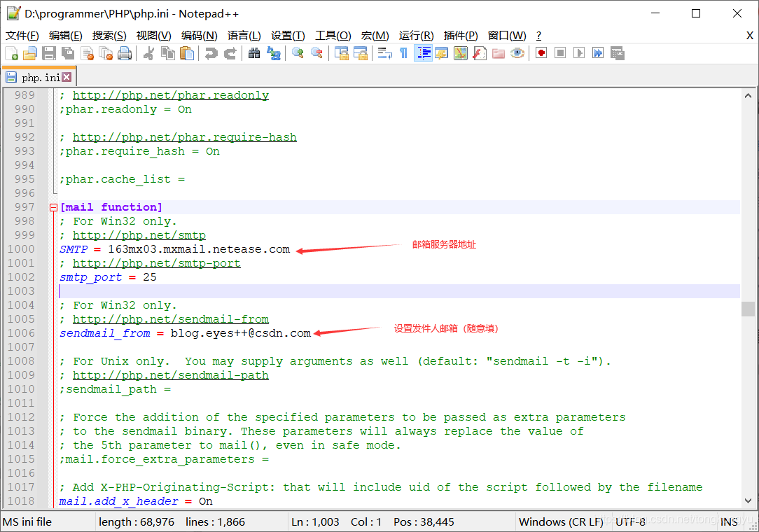The width and height of the screenshot is (759, 532).
Task: Open the 语言(L) menu
Action: tap(243, 36)
